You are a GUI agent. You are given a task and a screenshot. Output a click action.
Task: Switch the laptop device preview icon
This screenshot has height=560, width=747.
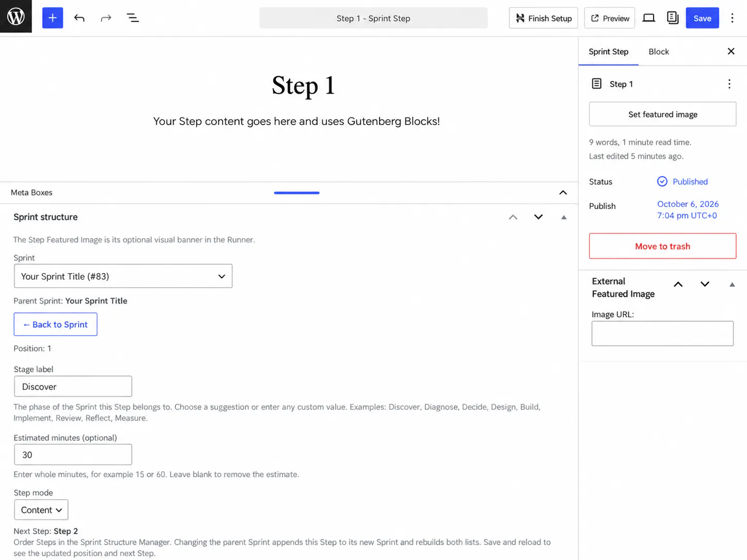648,18
